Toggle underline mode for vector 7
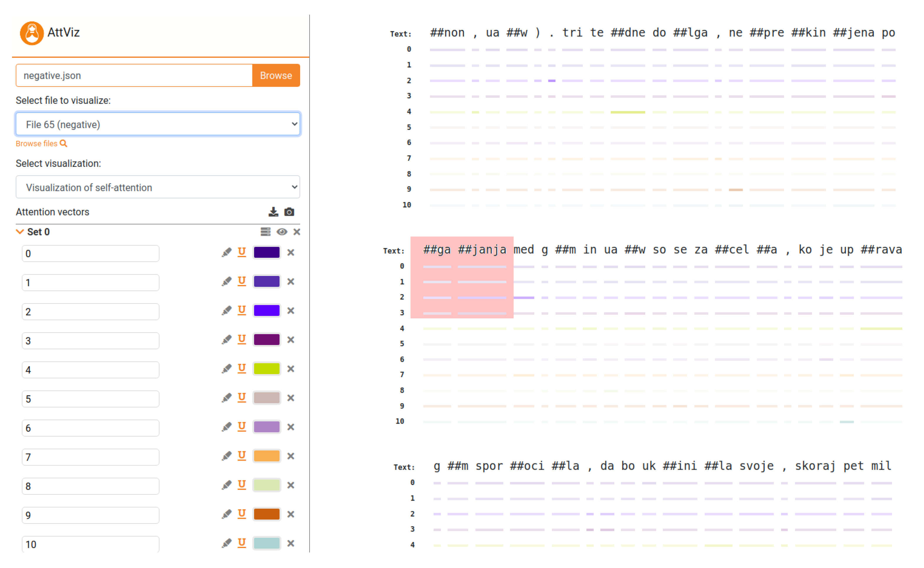 click(x=242, y=456)
